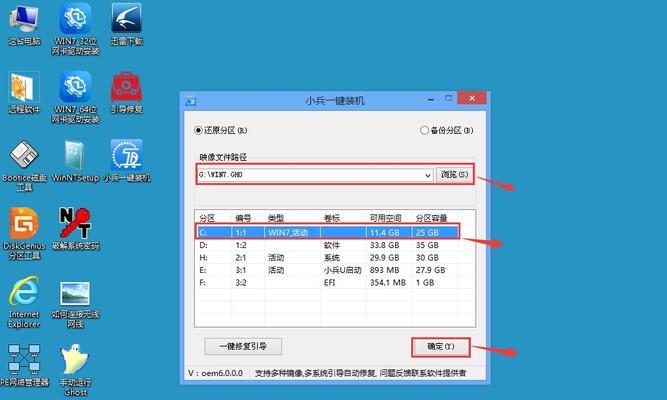Select the C: partition row
Image resolution: width=667 pixels, height=400 pixels.
[x=328, y=232]
